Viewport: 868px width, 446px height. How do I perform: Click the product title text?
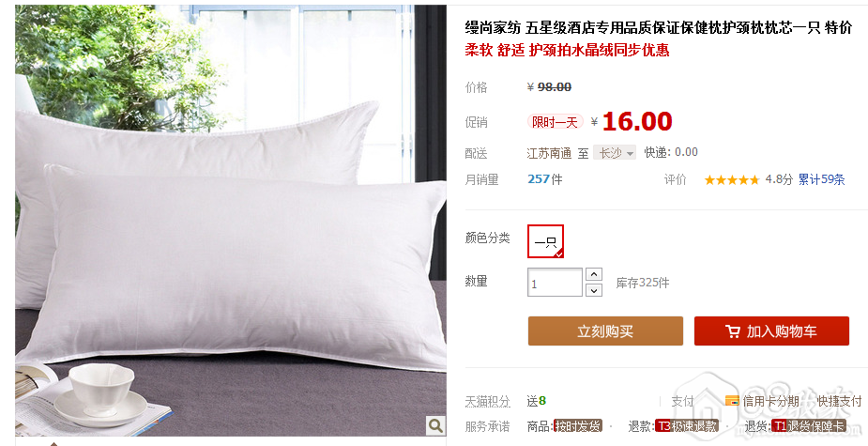pos(658,28)
